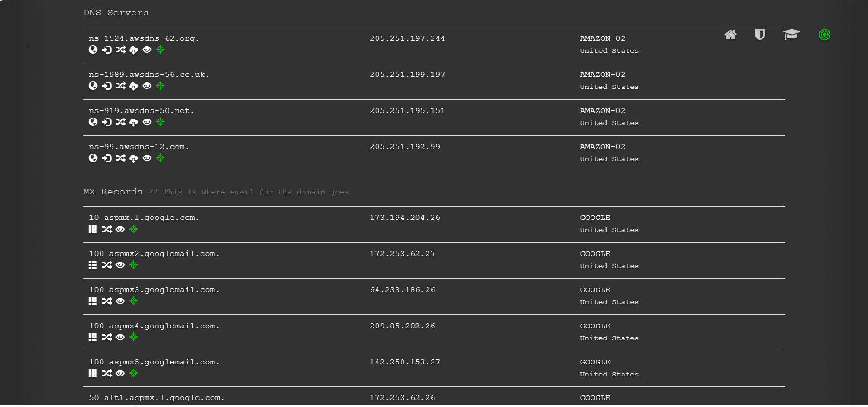The image size is (868, 407).
Task: Click shuffle icon under ns-919.awsdns-50.net
Action: (x=120, y=122)
